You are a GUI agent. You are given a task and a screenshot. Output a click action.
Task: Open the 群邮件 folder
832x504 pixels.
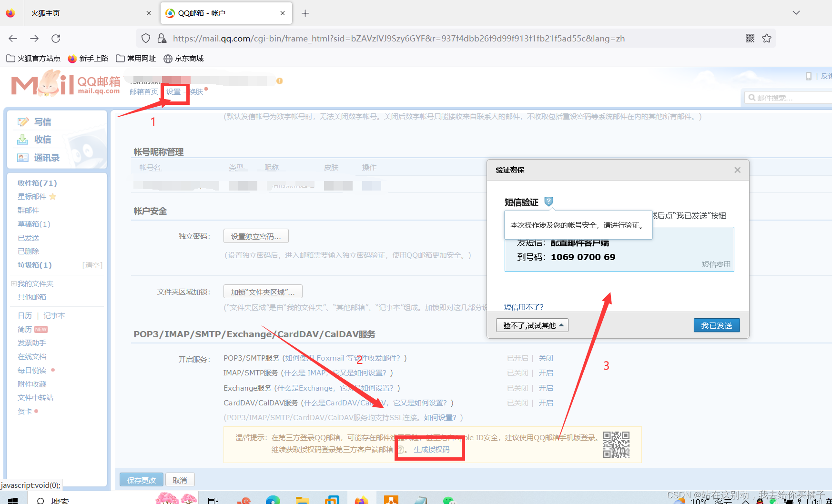click(28, 211)
